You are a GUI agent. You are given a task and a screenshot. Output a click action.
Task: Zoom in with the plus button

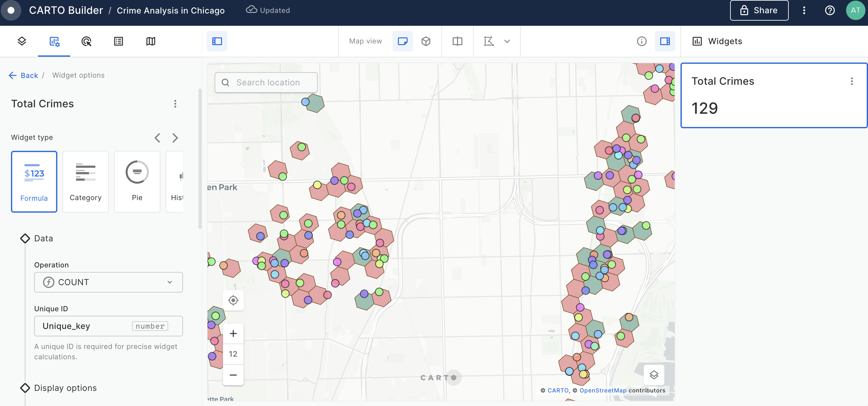coord(233,333)
